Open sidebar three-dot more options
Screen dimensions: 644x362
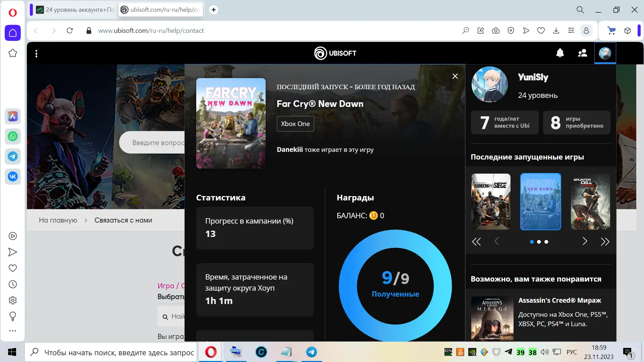(13, 331)
